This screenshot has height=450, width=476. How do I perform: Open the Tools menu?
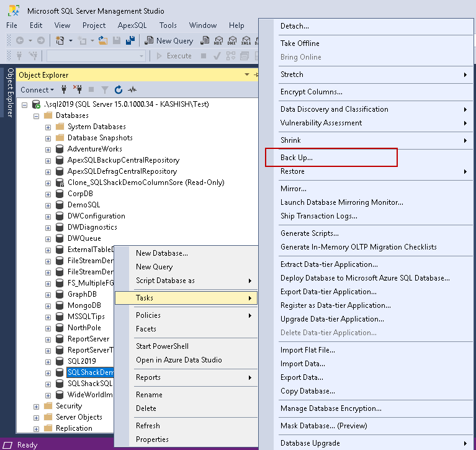[x=168, y=25]
